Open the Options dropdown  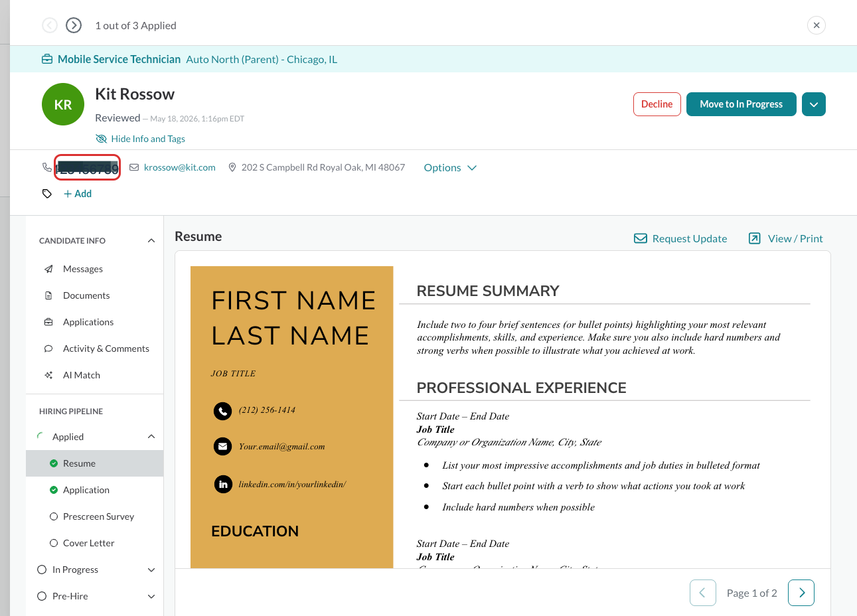click(x=450, y=167)
